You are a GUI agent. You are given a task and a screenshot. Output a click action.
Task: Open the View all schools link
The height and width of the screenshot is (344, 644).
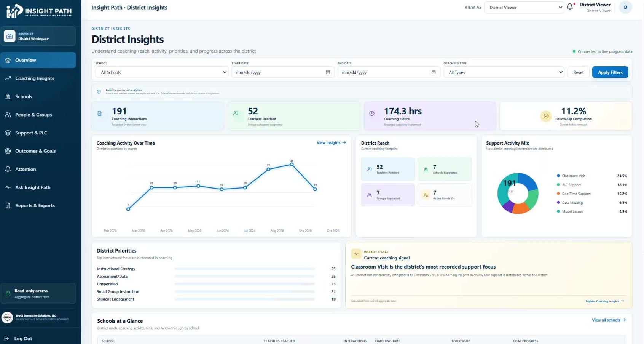click(609, 320)
